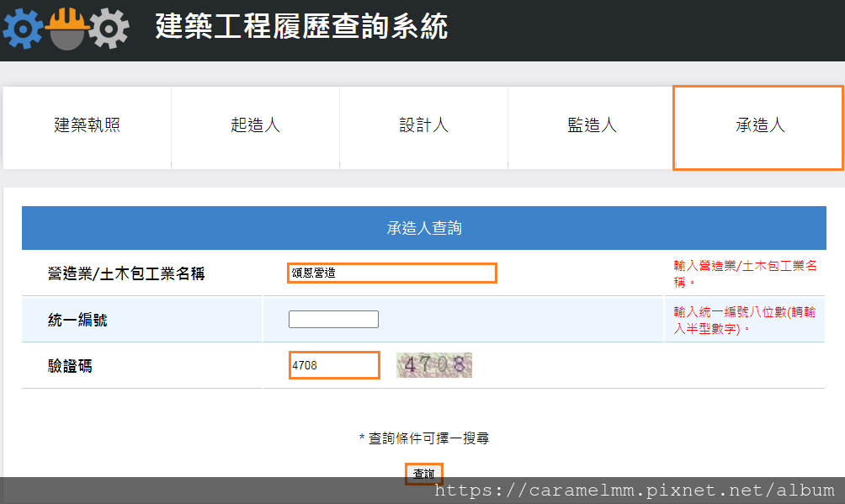
Task: Focus the 統一編號 input field
Action: click(333, 319)
